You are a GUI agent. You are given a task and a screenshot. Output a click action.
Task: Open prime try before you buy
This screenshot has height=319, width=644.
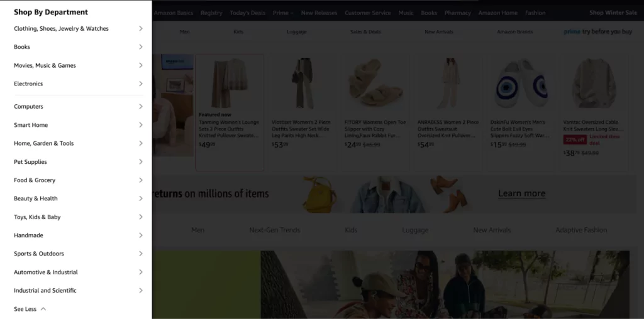pos(598,31)
